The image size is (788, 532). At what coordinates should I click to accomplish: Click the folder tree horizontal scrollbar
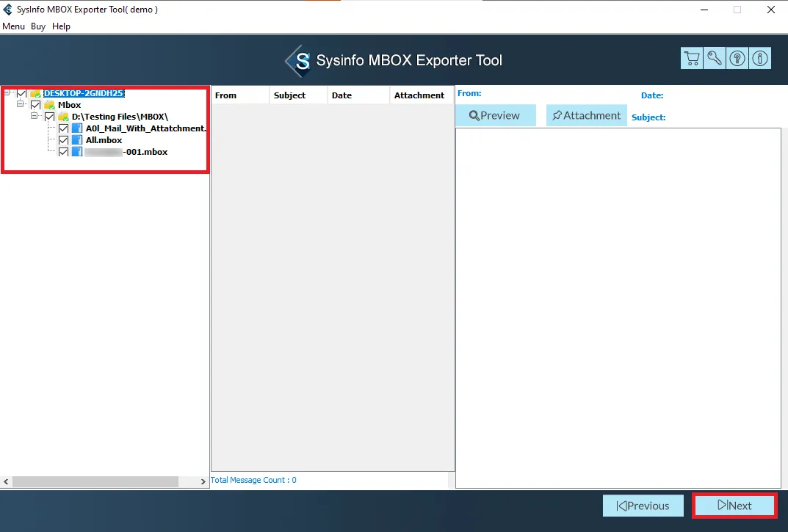(x=95, y=482)
